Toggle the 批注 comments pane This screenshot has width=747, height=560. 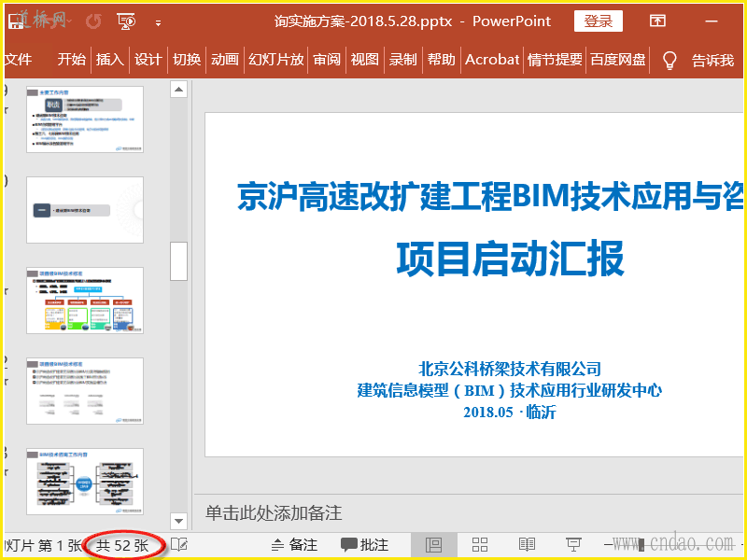364,544
